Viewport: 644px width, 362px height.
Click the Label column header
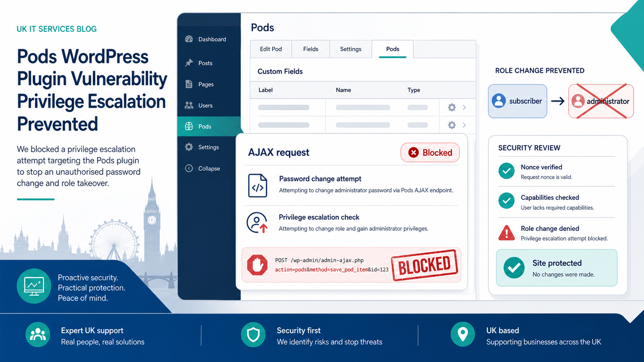point(265,90)
